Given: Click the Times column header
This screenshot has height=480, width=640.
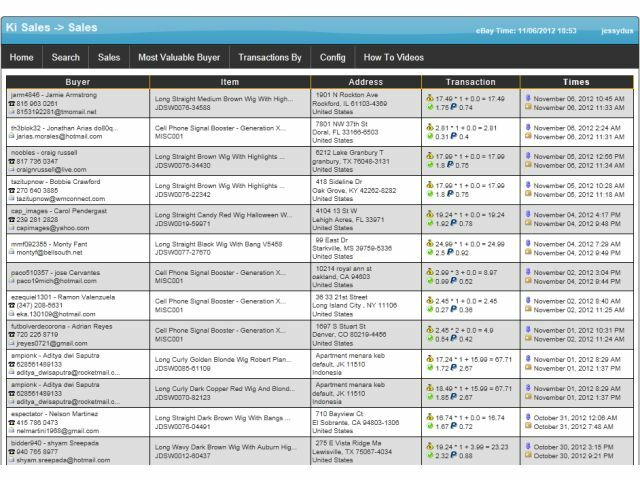Looking at the screenshot, I should pos(576,82).
